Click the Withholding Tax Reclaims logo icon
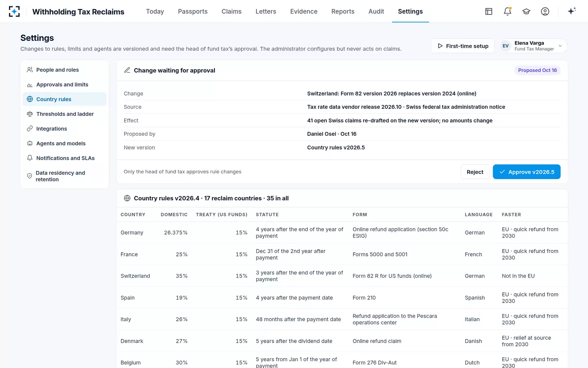The image size is (588, 368). 14,11
